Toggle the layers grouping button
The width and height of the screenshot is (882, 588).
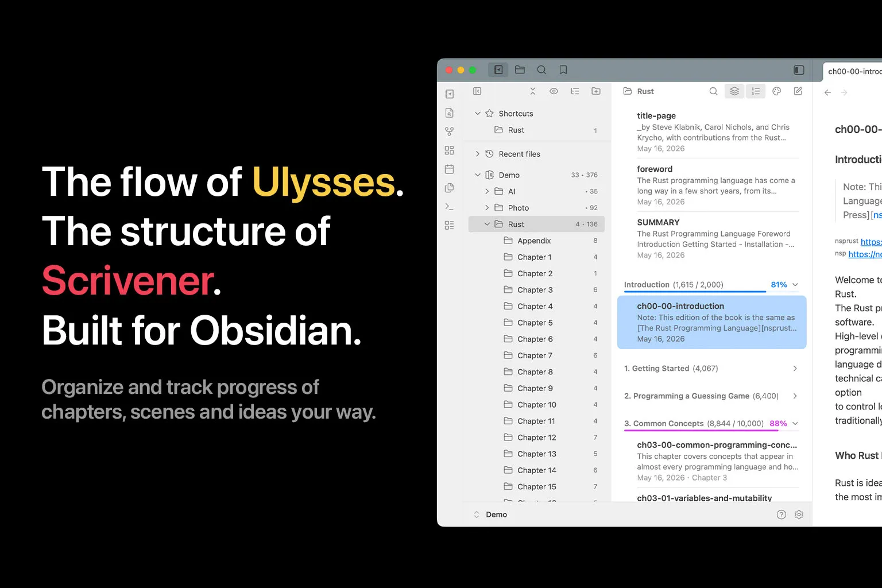point(734,91)
